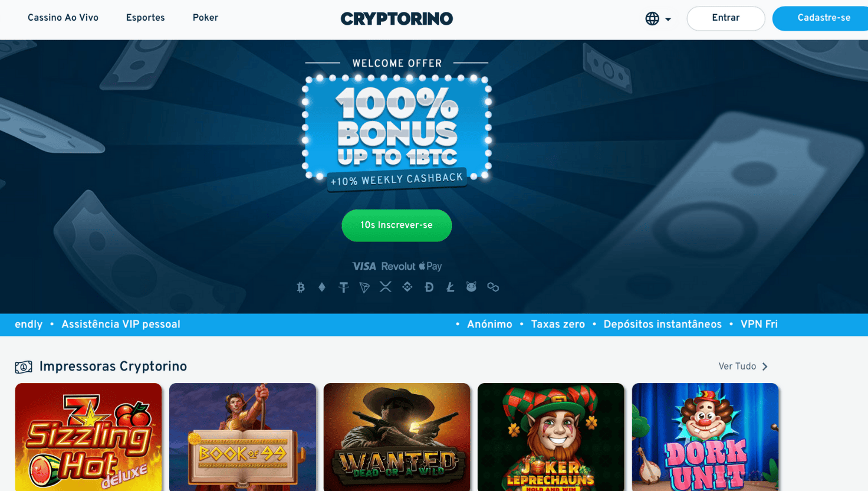The width and height of the screenshot is (868, 491).
Task: Click the CRYPTORINO logo
Action: (x=397, y=19)
